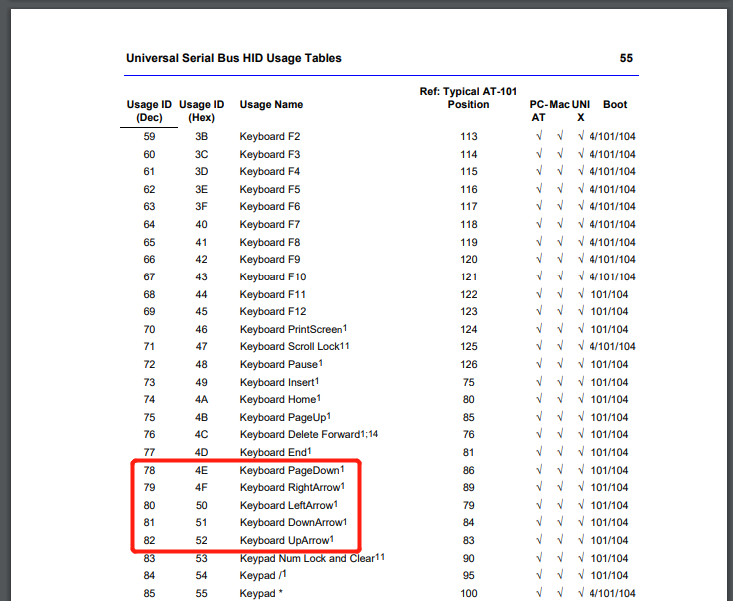Screen dimensions: 733x601
Task: Click 'Keypad Num Lock and Clear' text
Action: tap(307, 558)
